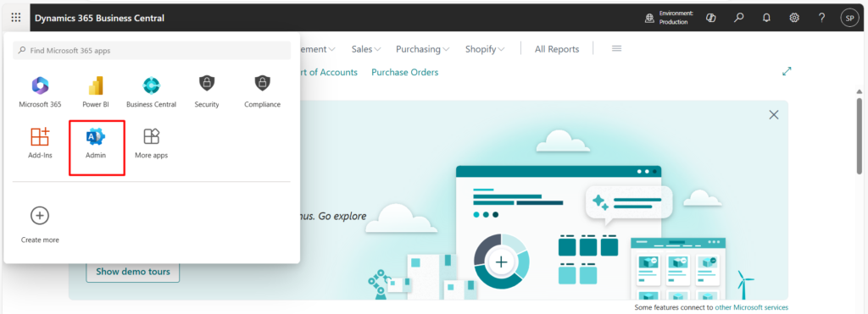The width and height of the screenshot is (868, 314).
Task: Open the Business Central app tile
Action: pos(151,92)
